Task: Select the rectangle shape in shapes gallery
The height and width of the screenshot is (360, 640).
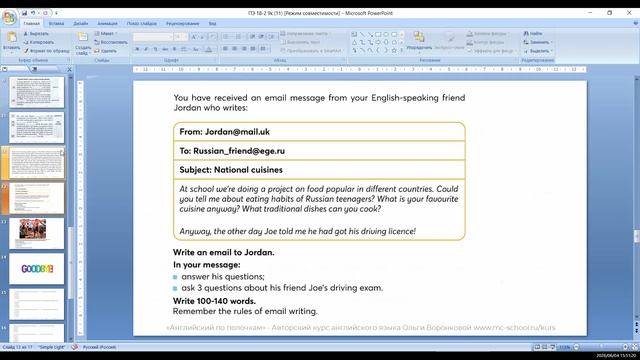Action: (378, 34)
